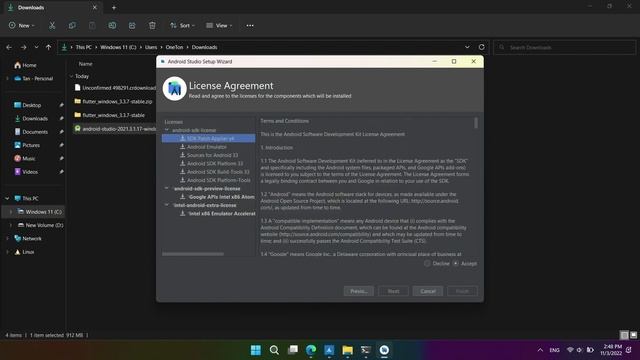This screenshot has width=640, height=360.
Task: Click the Delete trash icon in Explorer toolbar
Action: click(x=152, y=25)
